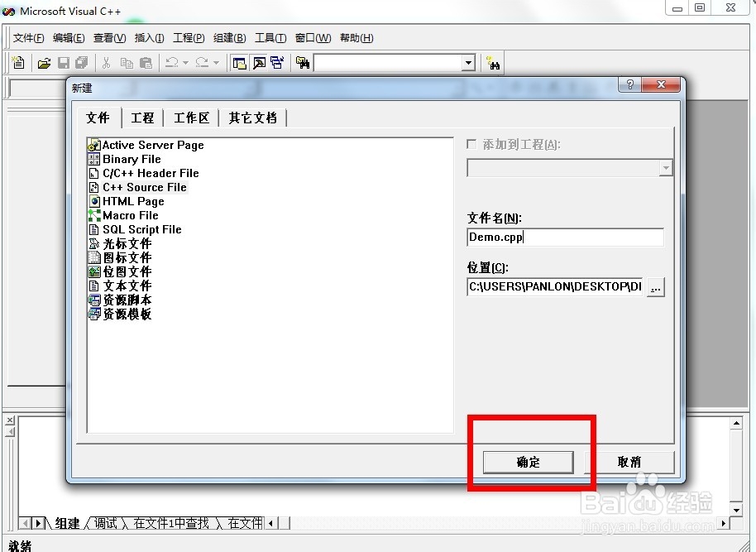756x552 pixels.
Task: Expand the Find combo box dropdown
Action: pos(468,63)
